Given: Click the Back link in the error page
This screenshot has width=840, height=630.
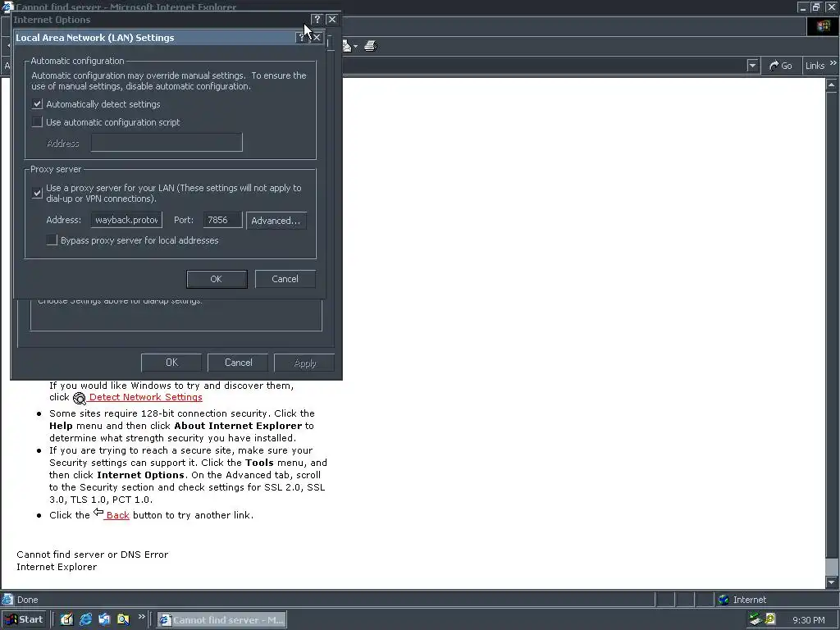Looking at the screenshot, I should tap(117, 515).
